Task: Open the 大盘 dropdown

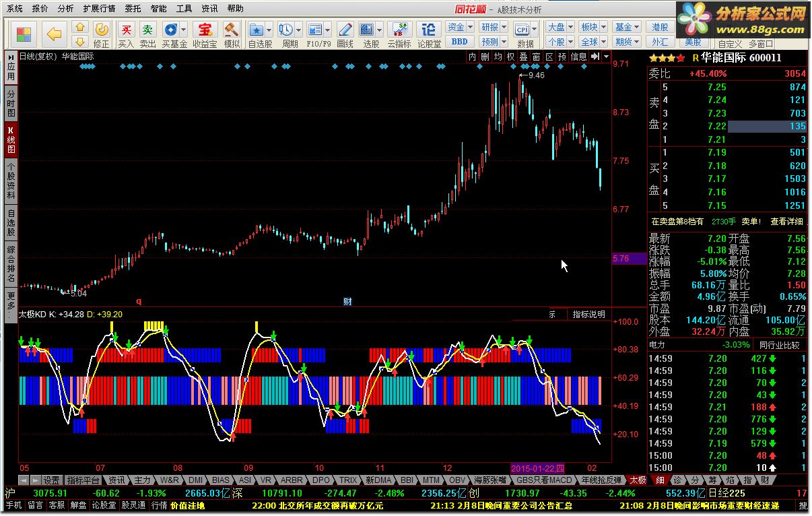Action: tap(560, 27)
